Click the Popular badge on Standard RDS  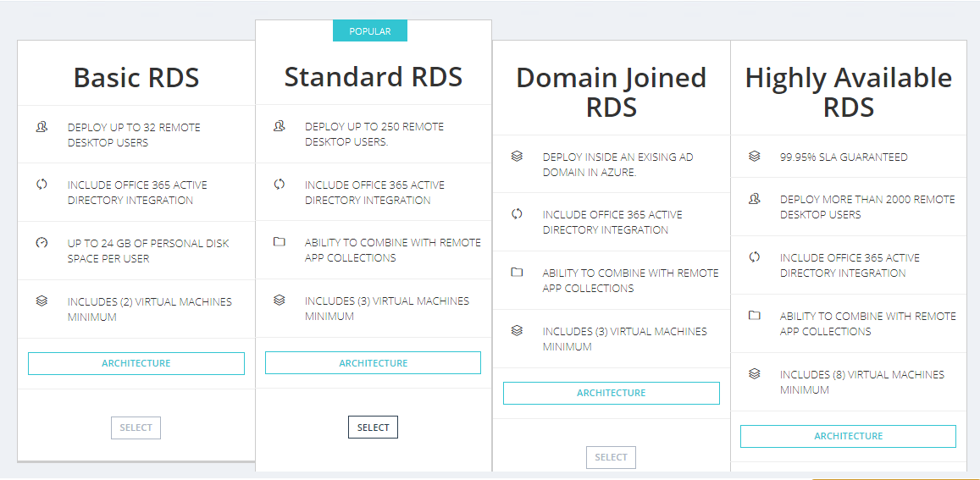[370, 31]
